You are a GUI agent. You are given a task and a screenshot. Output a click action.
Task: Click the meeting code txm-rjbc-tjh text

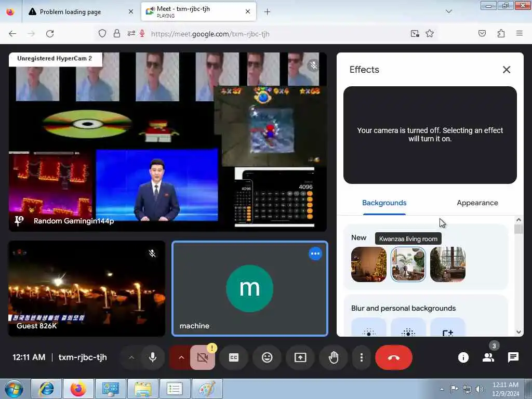pos(83,357)
